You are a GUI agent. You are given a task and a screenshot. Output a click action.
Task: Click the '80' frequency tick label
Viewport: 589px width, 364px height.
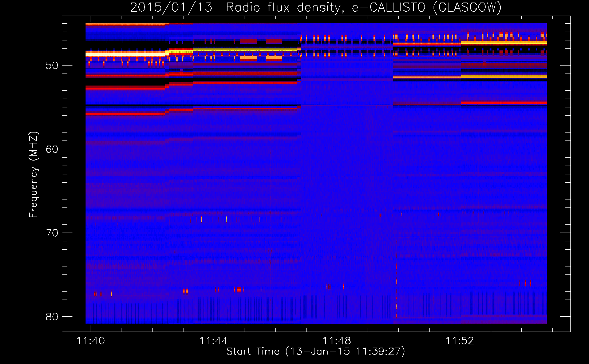[52, 317]
